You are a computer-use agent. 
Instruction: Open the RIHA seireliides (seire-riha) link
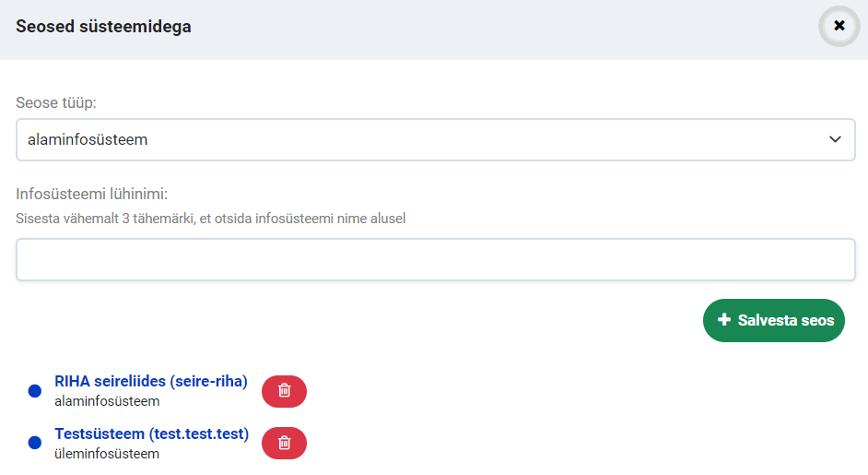pos(151,382)
